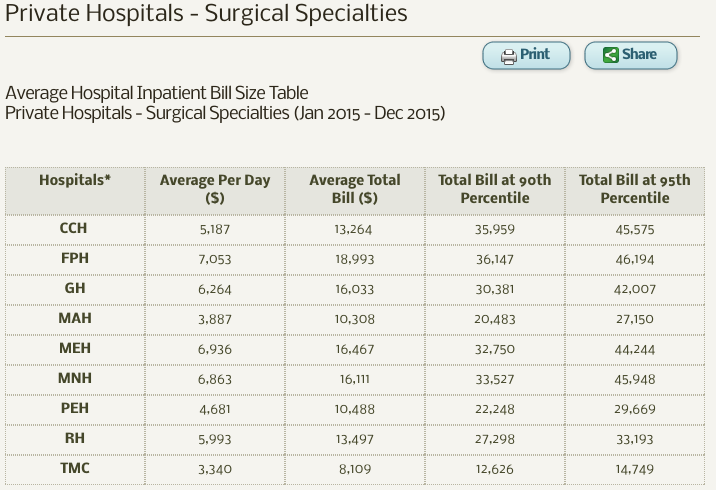Click the Share button
The image size is (716, 490).
point(631,55)
